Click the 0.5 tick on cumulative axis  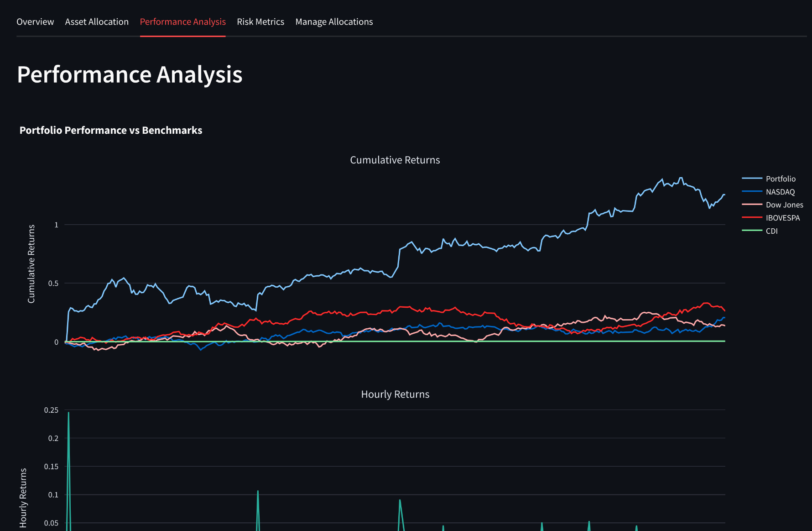[53, 283]
